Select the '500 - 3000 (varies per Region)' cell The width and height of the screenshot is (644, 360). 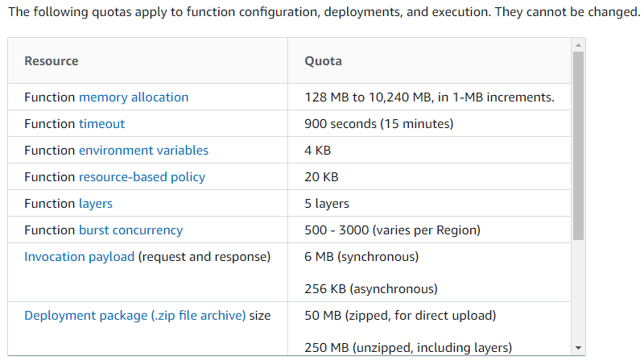tap(429, 230)
